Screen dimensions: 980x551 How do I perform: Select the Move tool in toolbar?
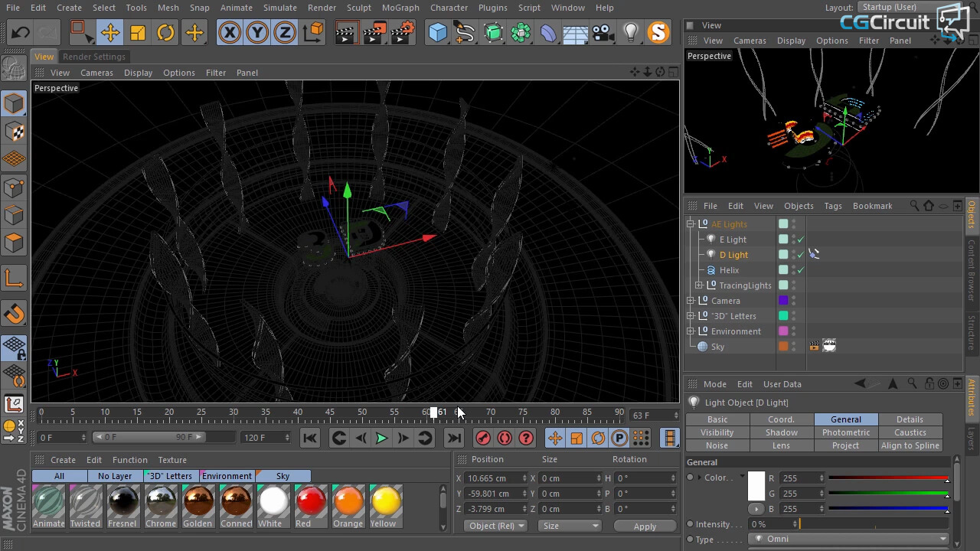point(109,32)
